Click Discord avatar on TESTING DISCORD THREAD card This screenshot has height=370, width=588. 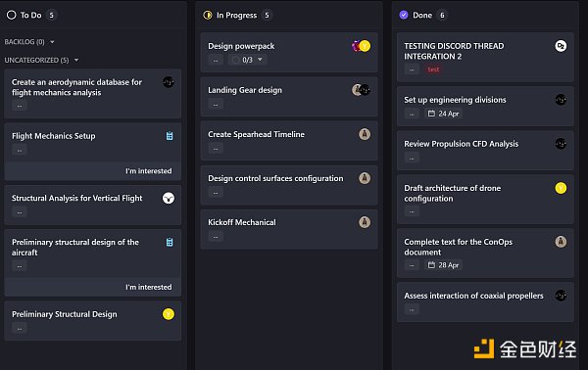[561, 46]
